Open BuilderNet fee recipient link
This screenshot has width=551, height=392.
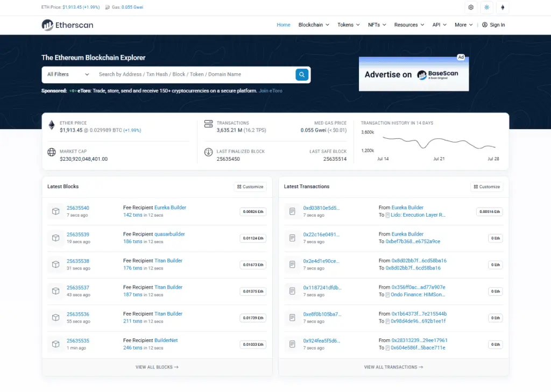coord(166,340)
